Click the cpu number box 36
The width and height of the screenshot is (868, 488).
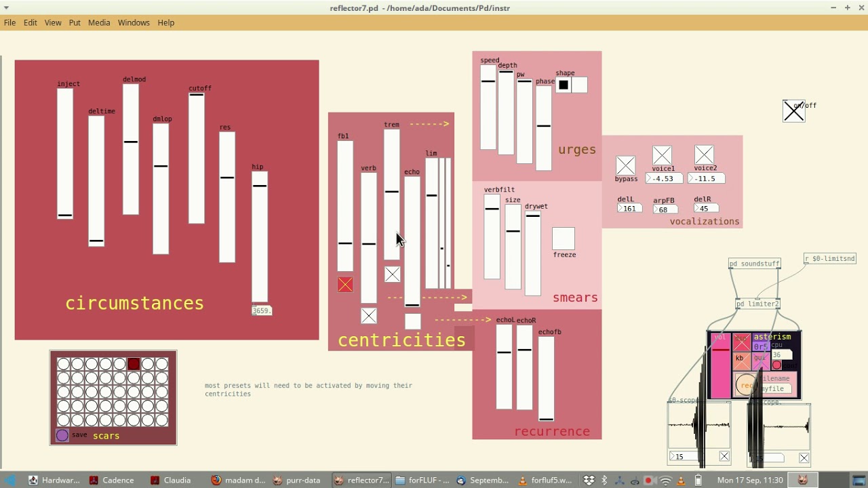782,354
